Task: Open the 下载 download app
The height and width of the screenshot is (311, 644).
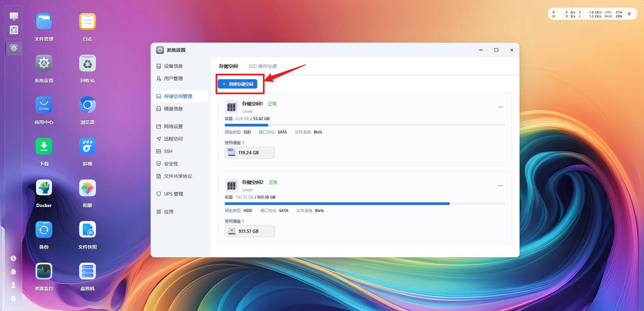Action: point(44,146)
